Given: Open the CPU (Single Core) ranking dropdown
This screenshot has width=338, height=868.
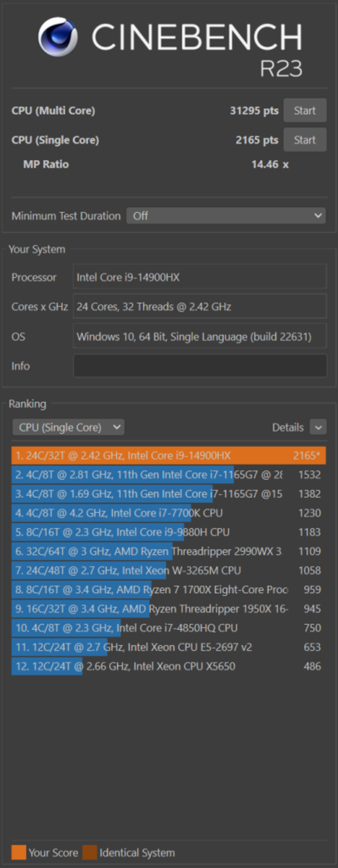Looking at the screenshot, I should pos(68,427).
